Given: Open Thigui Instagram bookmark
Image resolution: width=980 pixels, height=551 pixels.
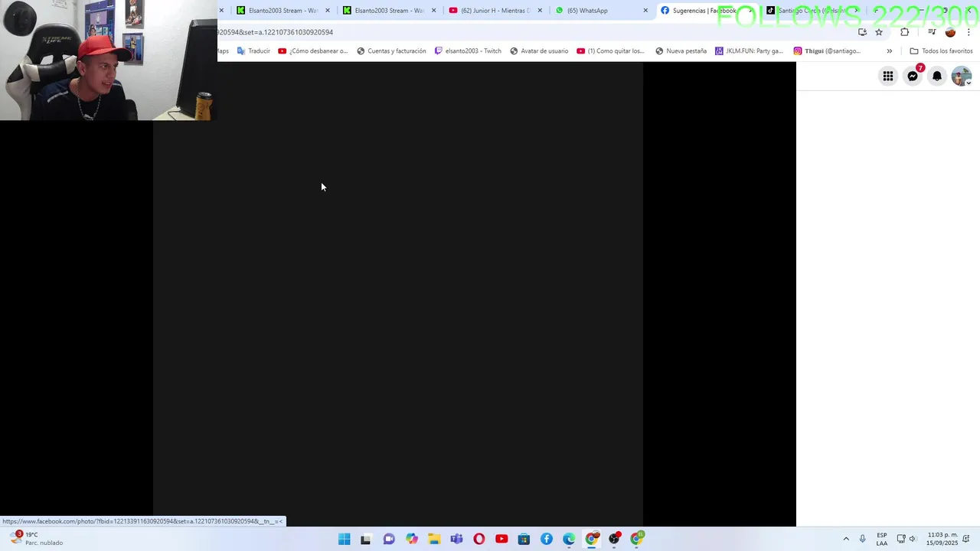Looking at the screenshot, I should (x=827, y=51).
